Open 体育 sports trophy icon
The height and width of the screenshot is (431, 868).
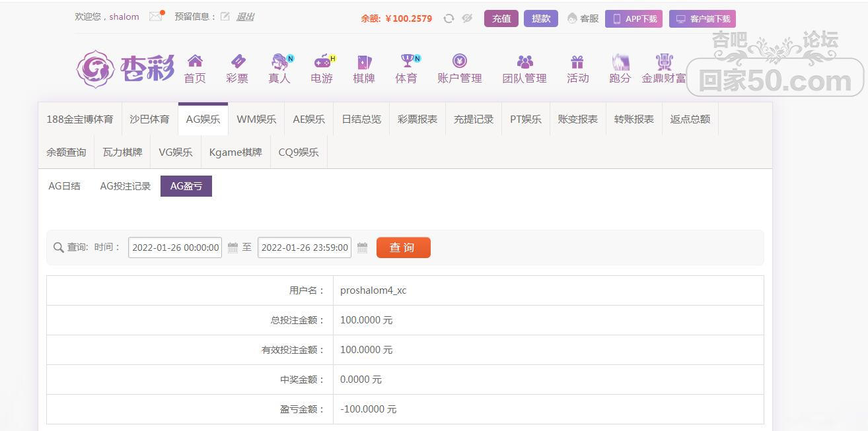pos(409,61)
